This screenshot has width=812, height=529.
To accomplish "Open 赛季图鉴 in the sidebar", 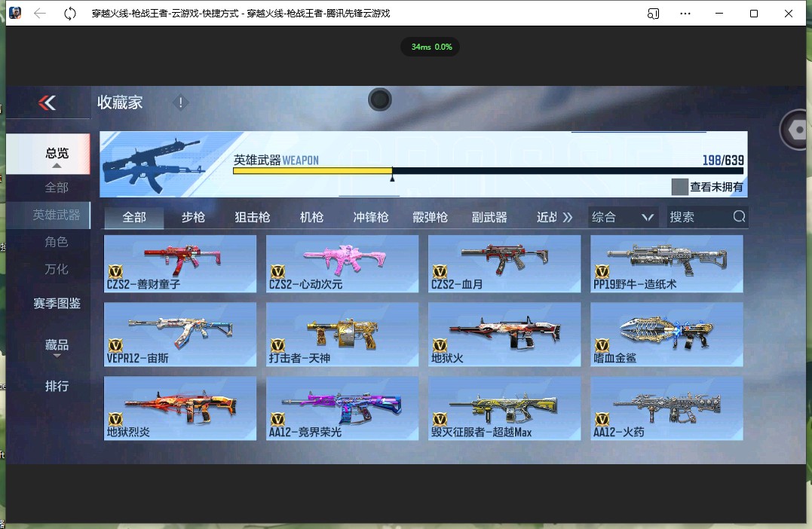I will (57, 304).
